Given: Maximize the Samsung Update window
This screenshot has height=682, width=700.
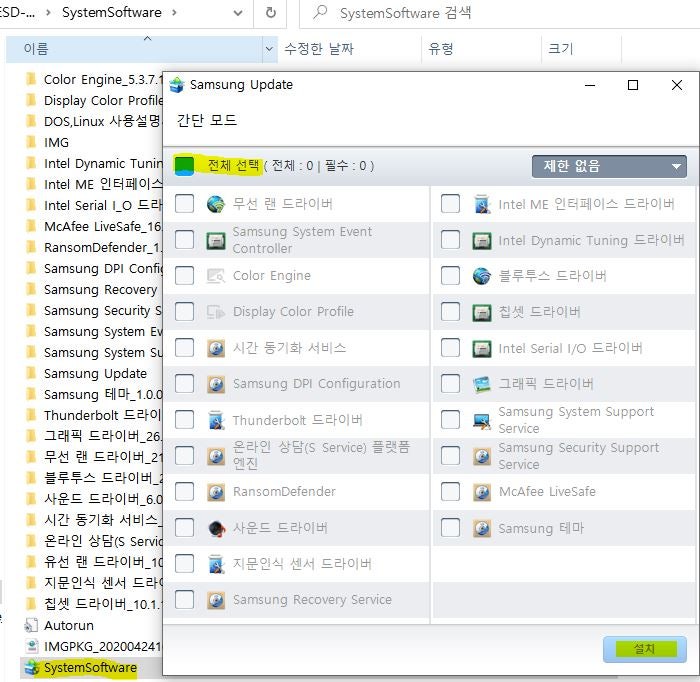Looking at the screenshot, I should click(633, 85).
